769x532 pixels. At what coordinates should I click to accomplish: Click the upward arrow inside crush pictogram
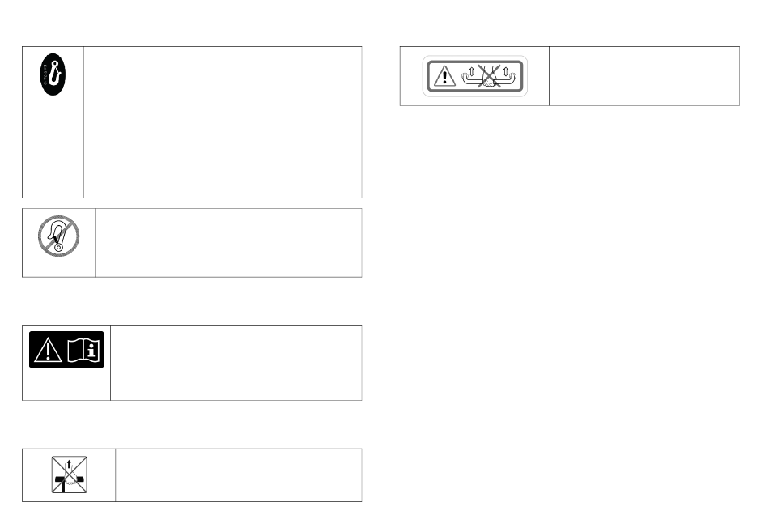pyautogui.click(x=69, y=465)
